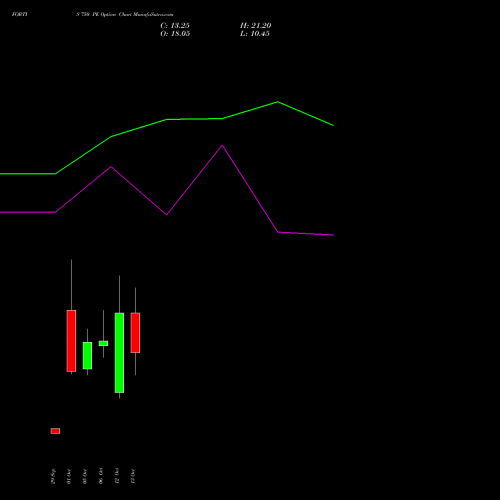Click the high value H: 21.20

tap(255, 26)
